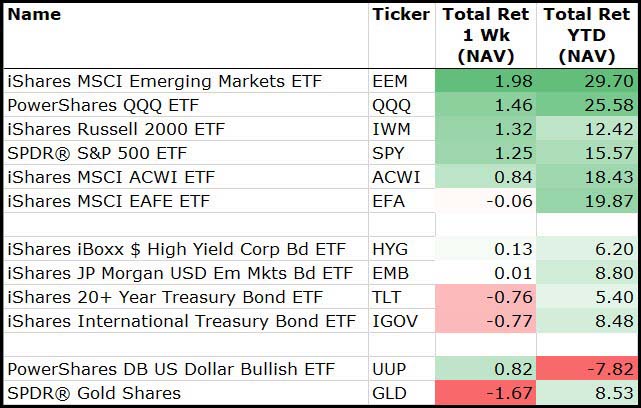Image resolution: width=641 pixels, height=408 pixels.
Task: Click the Total Ret 1 Wk header
Action: (x=484, y=35)
